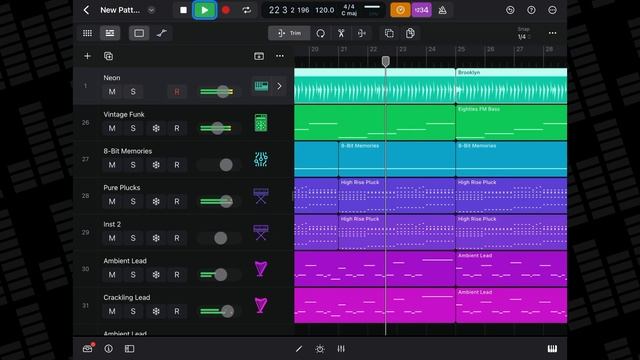Expand the Neon track chevron
The width and height of the screenshot is (640, 360).
[280, 86]
